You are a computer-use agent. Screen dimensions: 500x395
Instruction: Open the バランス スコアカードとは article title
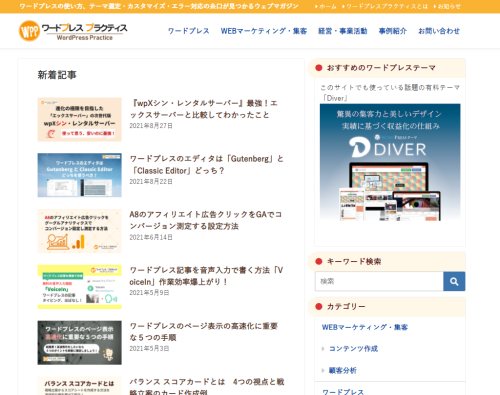207,386
